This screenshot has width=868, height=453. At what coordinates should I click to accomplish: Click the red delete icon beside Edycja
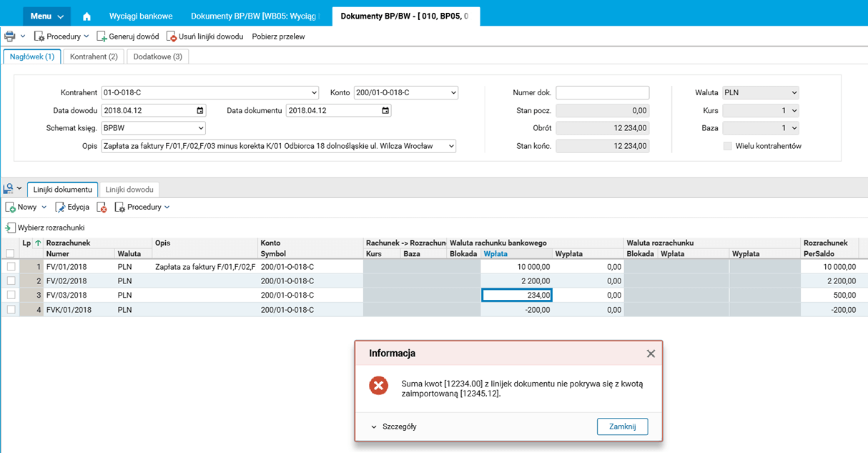click(102, 208)
